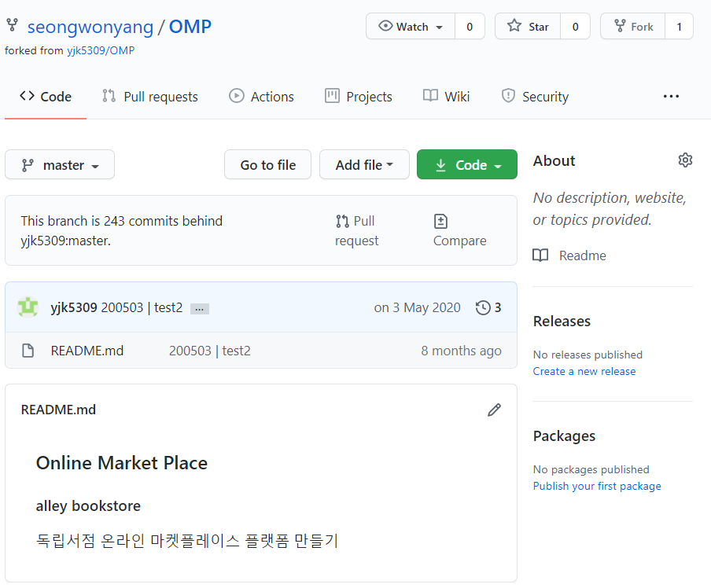Click the No description, website, or topics text
Image resolution: width=711 pixels, height=588 pixels.
[610, 208]
